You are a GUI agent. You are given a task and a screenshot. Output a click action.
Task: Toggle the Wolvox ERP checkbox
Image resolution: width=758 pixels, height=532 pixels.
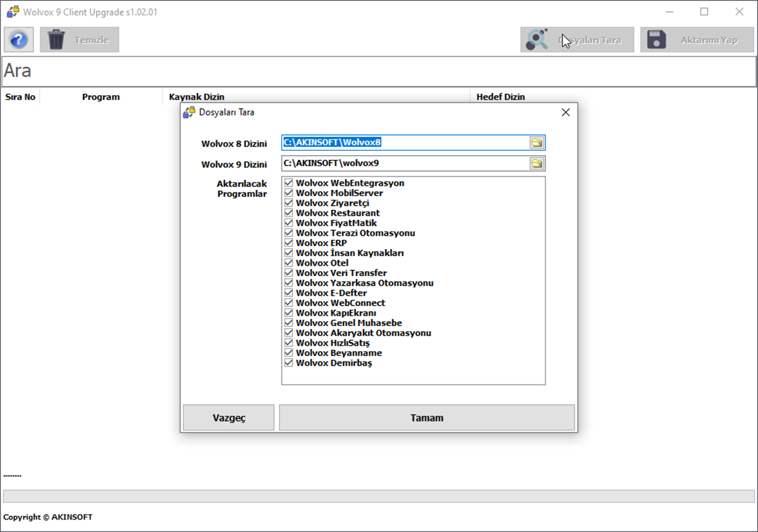click(289, 243)
